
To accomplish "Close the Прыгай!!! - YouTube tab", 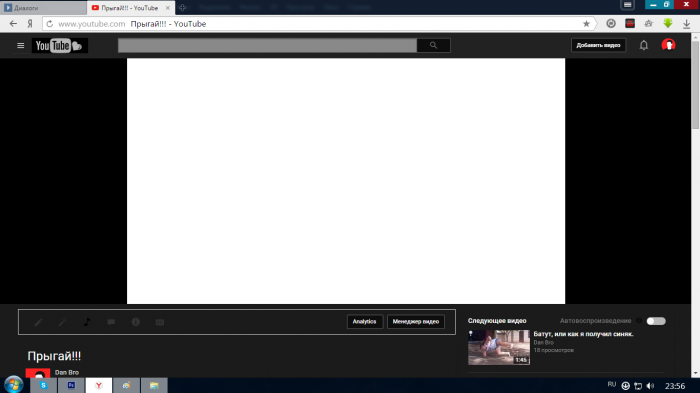I will (x=168, y=8).
